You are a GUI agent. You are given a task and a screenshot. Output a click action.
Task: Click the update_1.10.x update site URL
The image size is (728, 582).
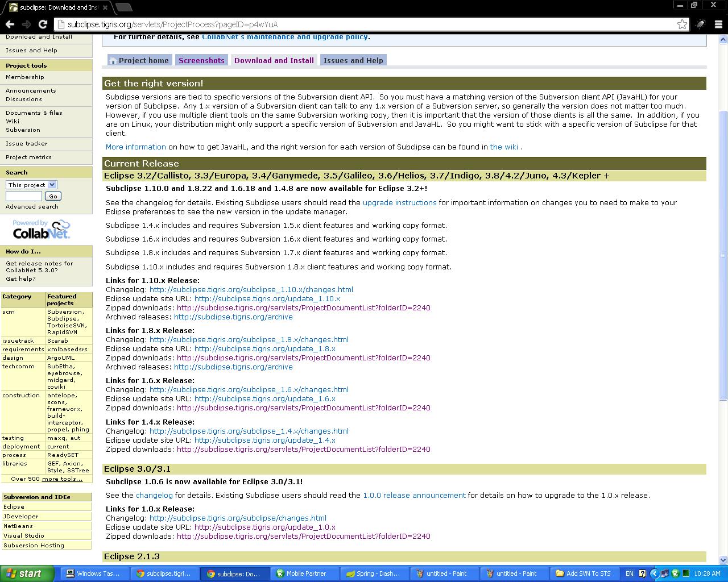267,298
